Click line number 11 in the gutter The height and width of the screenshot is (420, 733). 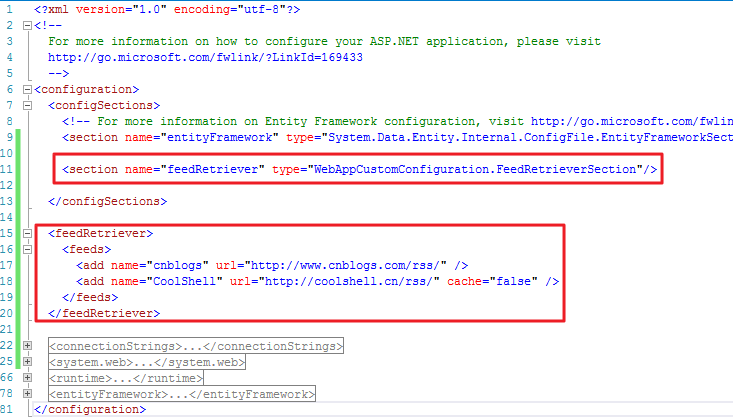coord(7,169)
